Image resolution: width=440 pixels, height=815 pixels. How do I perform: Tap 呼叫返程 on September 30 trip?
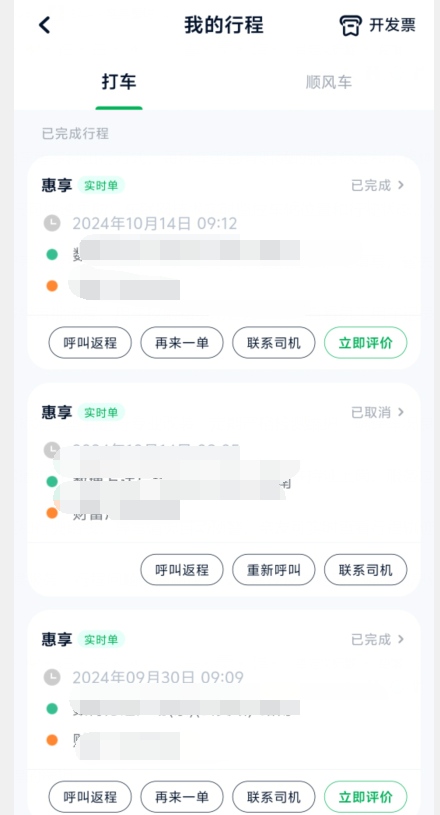pos(90,797)
